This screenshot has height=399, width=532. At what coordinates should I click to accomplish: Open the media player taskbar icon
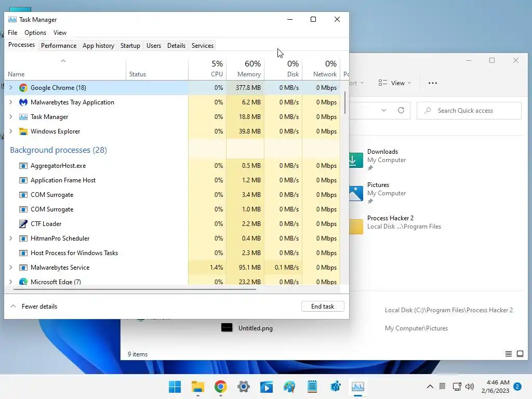(x=267, y=387)
